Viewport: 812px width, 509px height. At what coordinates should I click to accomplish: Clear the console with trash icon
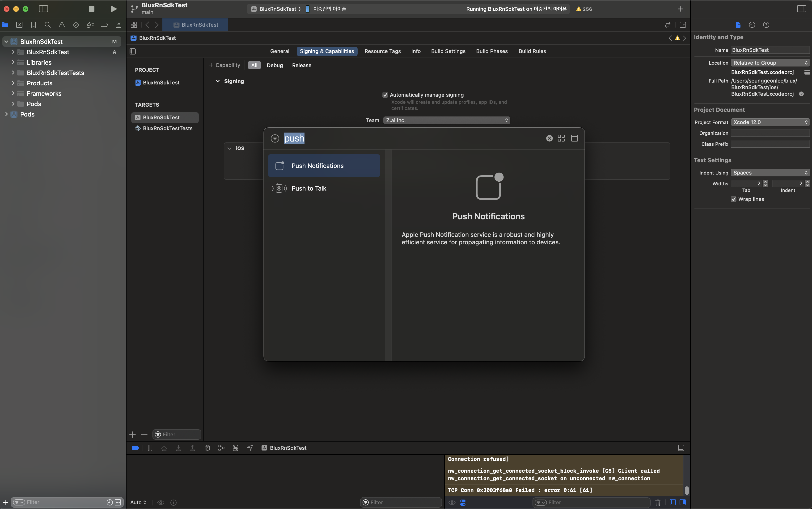click(x=658, y=503)
